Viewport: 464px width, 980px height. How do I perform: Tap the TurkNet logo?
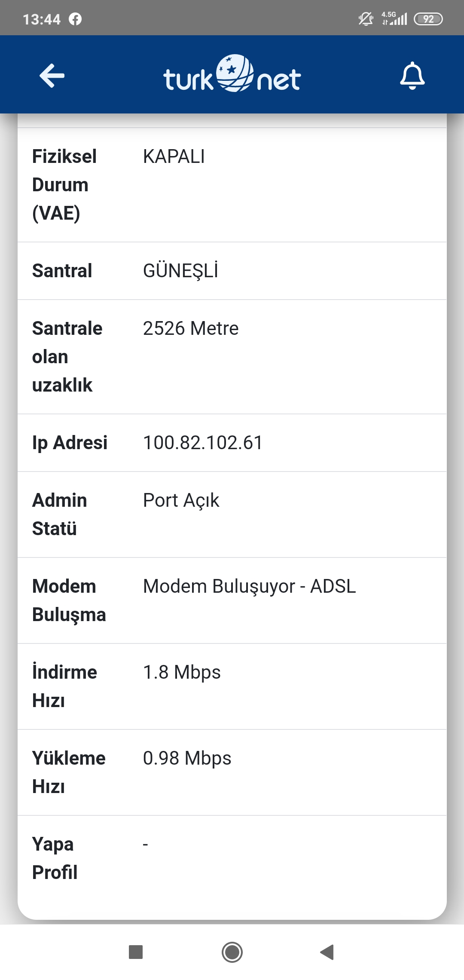tap(232, 75)
